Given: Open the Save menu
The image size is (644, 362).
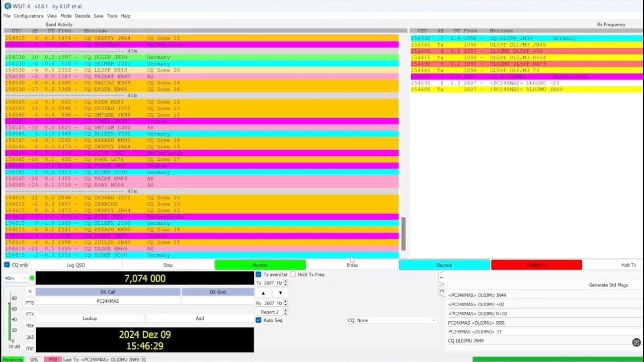Looking at the screenshot, I should 99,16.
